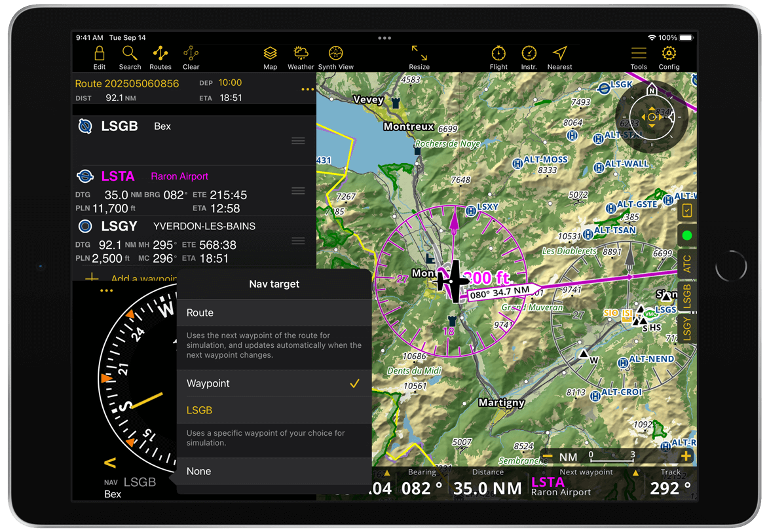Choose the LSGB waypoint in Nav target
This screenshot has width=769, height=532.
[x=274, y=410]
